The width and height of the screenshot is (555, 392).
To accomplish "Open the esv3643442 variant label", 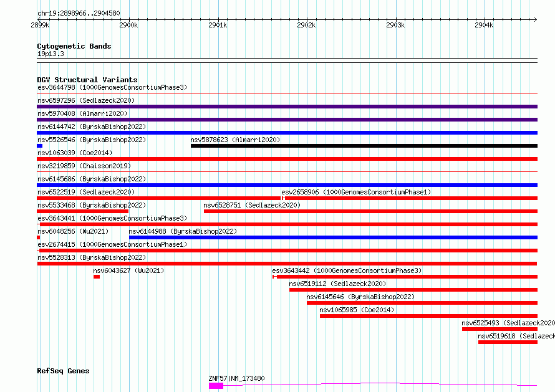I will (347, 270).
